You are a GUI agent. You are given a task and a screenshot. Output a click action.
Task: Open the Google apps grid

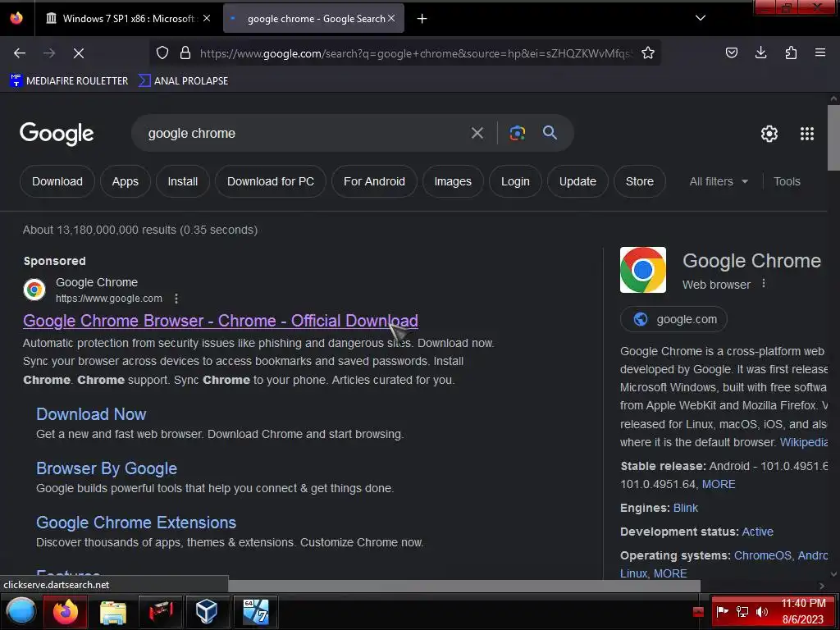coord(807,134)
